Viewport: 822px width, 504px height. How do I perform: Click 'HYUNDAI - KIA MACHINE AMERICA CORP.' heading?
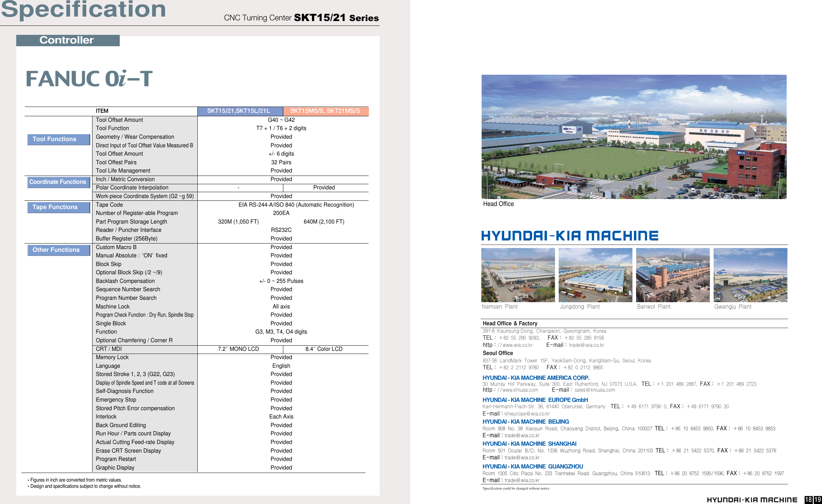coord(536,378)
